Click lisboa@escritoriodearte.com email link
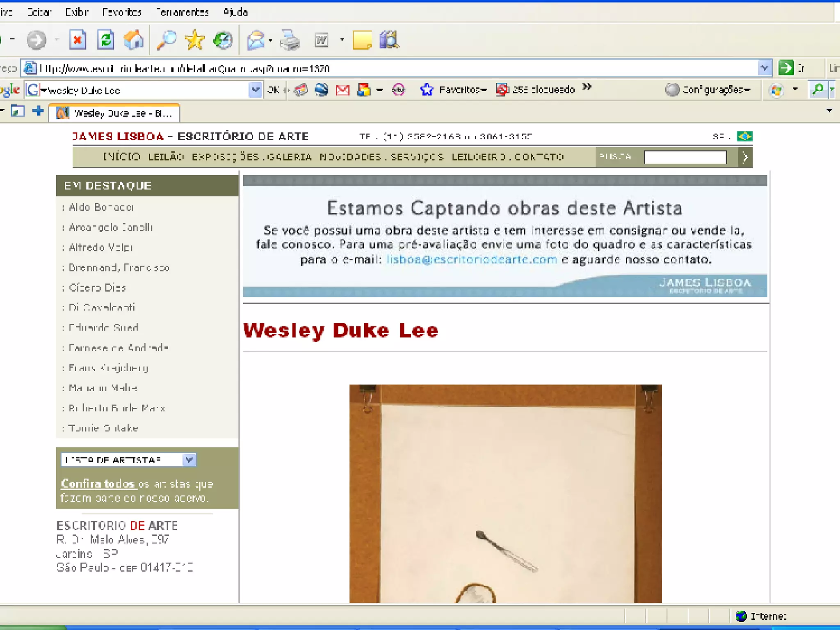Screen dimensions: 840x630 pyautogui.click(x=471, y=260)
